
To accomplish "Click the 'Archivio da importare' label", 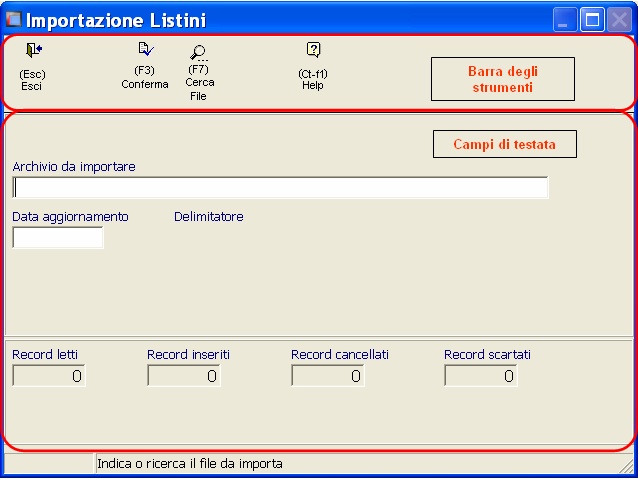I will coord(74,167).
